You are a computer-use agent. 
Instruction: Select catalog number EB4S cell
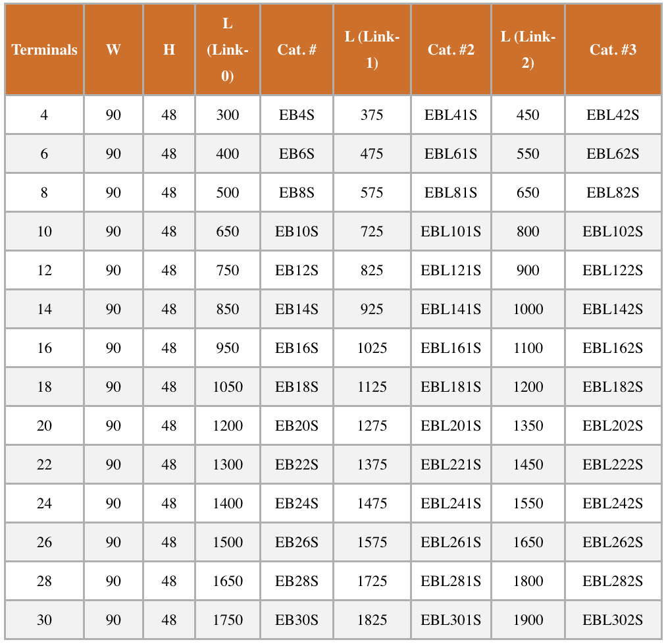[x=297, y=115]
